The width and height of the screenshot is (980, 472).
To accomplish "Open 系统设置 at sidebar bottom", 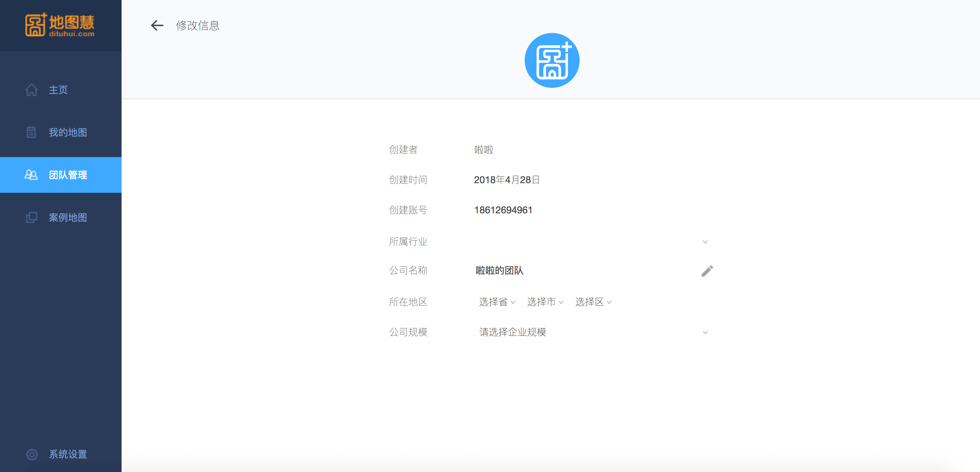I will pos(60,454).
